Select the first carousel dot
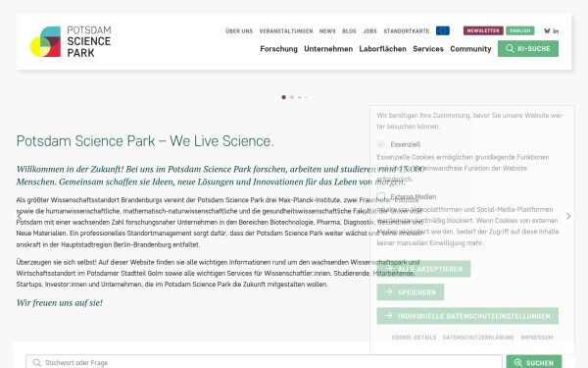Viewport: 588px width, 368px height. 283,97
